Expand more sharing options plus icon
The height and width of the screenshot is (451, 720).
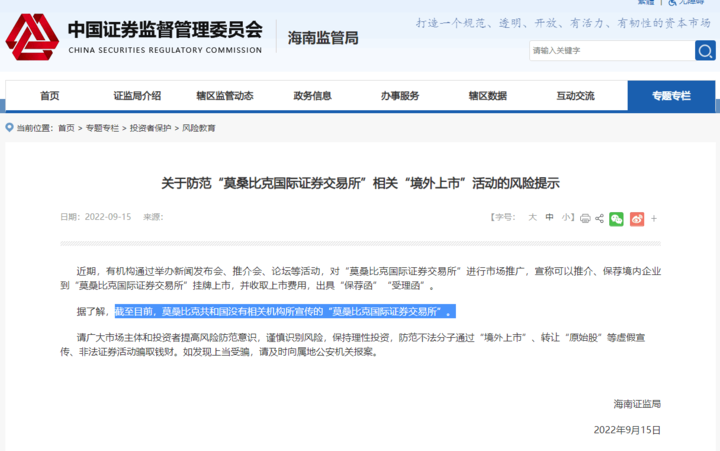click(x=654, y=218)
